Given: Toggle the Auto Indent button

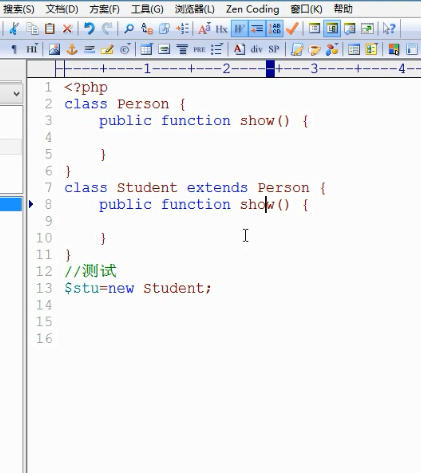Looking at the screenshot, I should tap(257, 29).
